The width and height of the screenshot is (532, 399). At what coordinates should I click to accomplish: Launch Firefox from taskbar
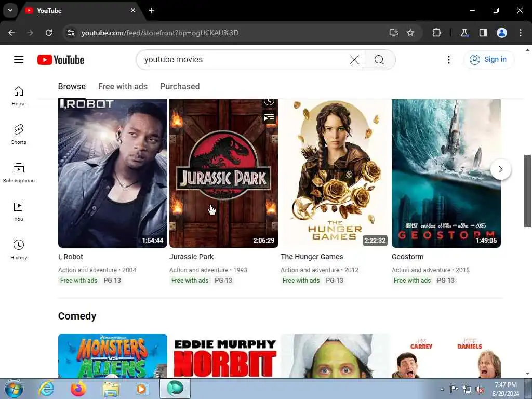coord(78,389)
